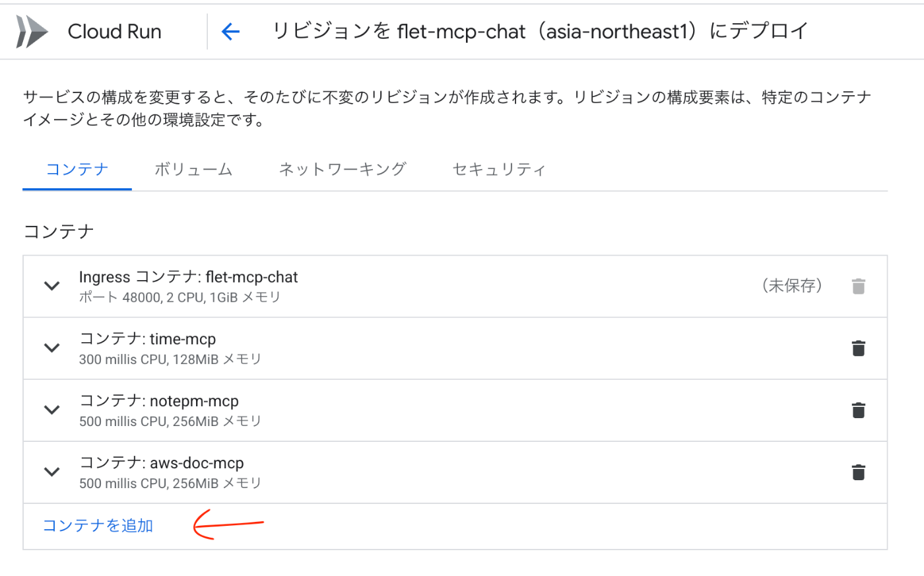Viewport: 924px width, 576px height.
Task: Click the ポート 48000, 2 CPU, 1GiB text
Action: coord(180,298)
